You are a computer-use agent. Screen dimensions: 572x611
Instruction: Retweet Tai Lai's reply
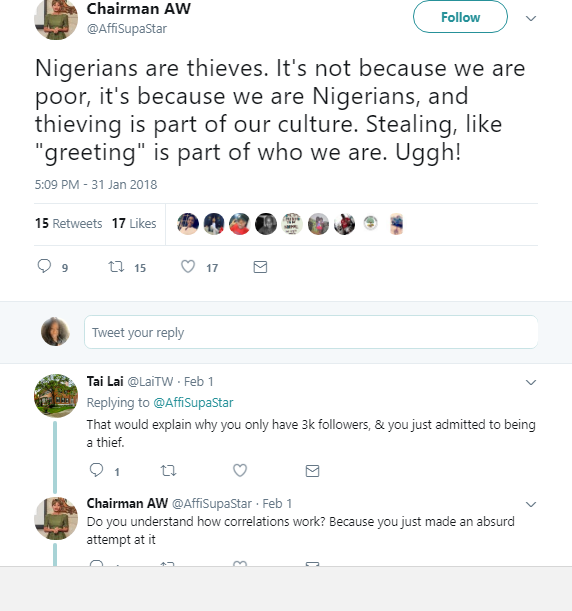click(x=168, y=471)
